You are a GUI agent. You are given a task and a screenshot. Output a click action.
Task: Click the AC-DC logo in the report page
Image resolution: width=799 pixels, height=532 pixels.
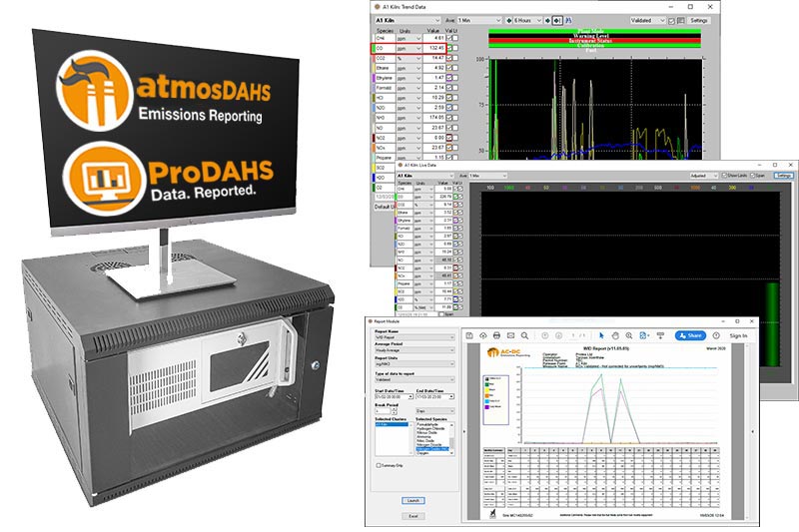pos(508,352)
